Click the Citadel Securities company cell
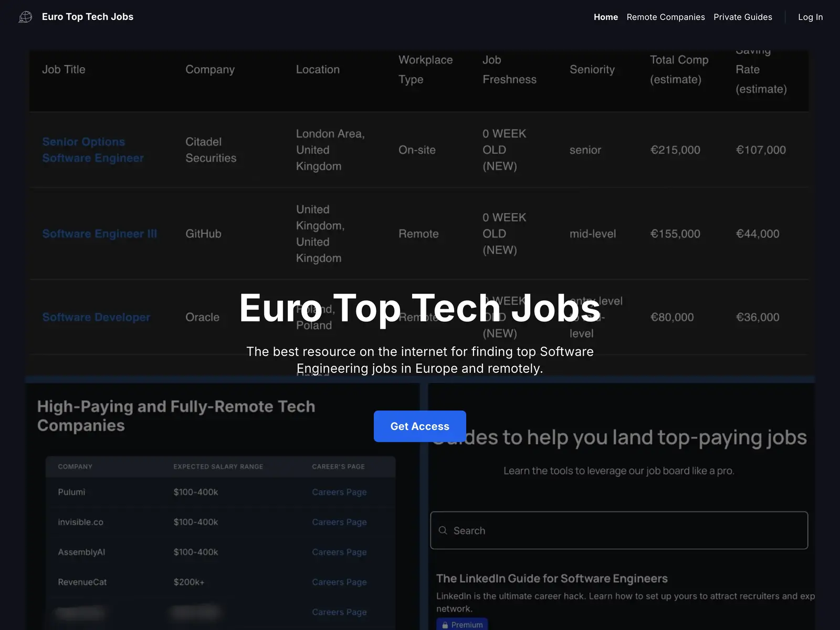 pos(211,150)
